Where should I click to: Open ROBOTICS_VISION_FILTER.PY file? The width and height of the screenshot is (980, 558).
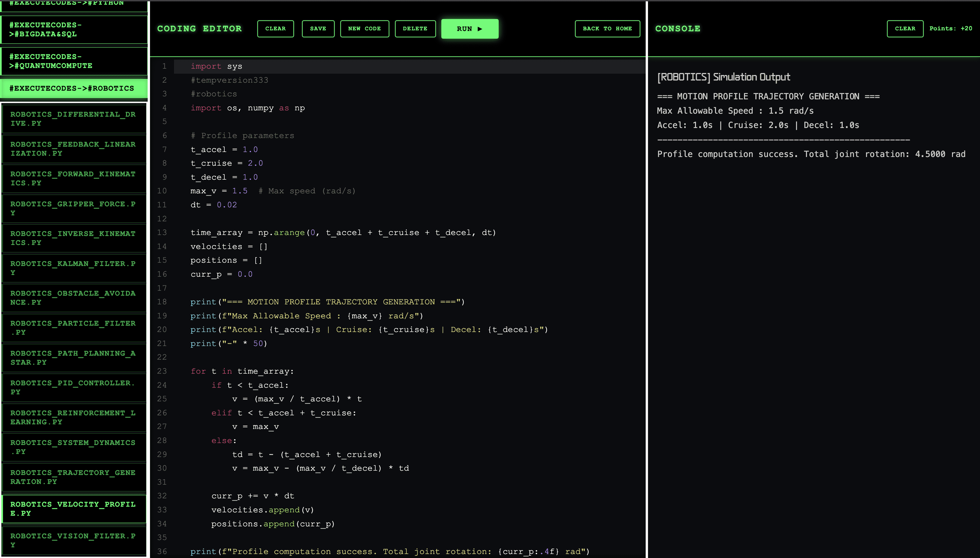(x=74, y=540)
